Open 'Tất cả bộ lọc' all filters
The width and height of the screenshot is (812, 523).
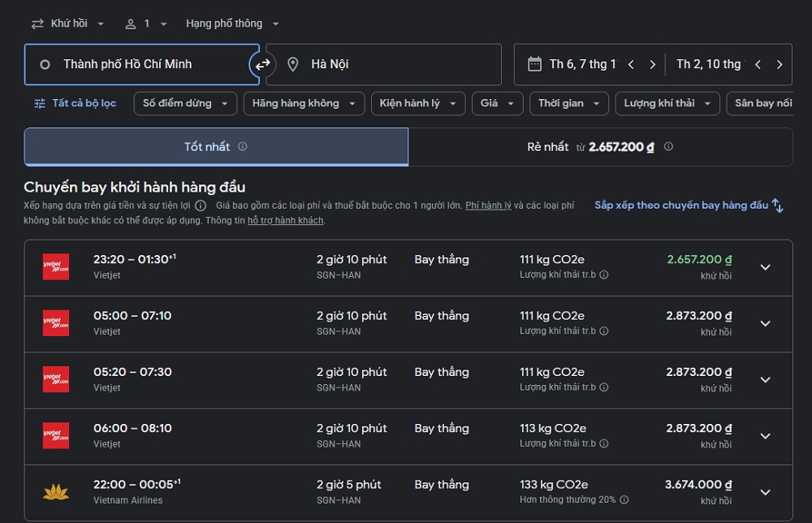pos(76,103)
